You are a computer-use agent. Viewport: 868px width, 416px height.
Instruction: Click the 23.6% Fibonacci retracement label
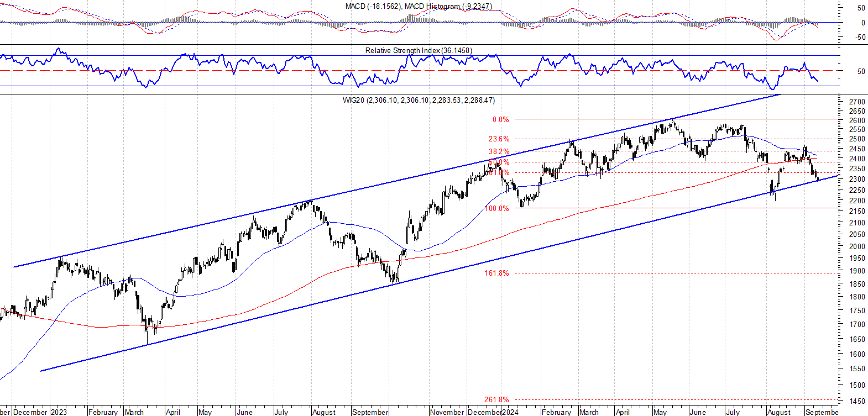pos(499,139)
